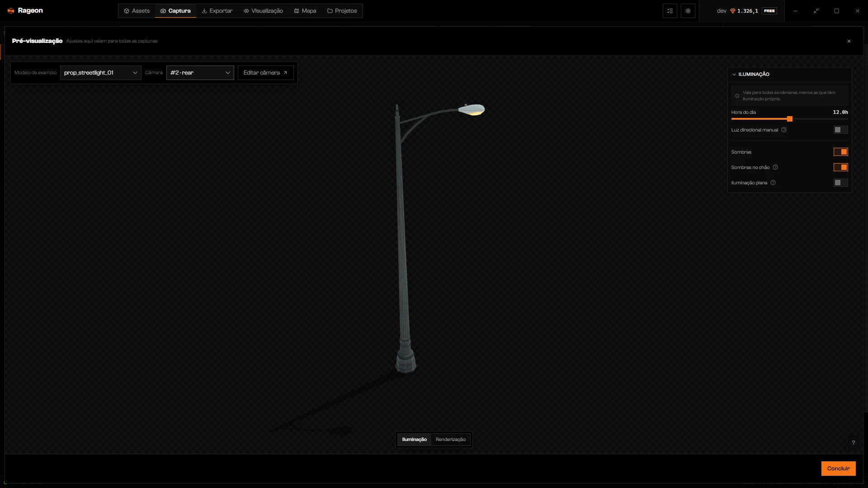868x488 pixels.
Task: Open the Exportar tab
Action: (217, 11)
